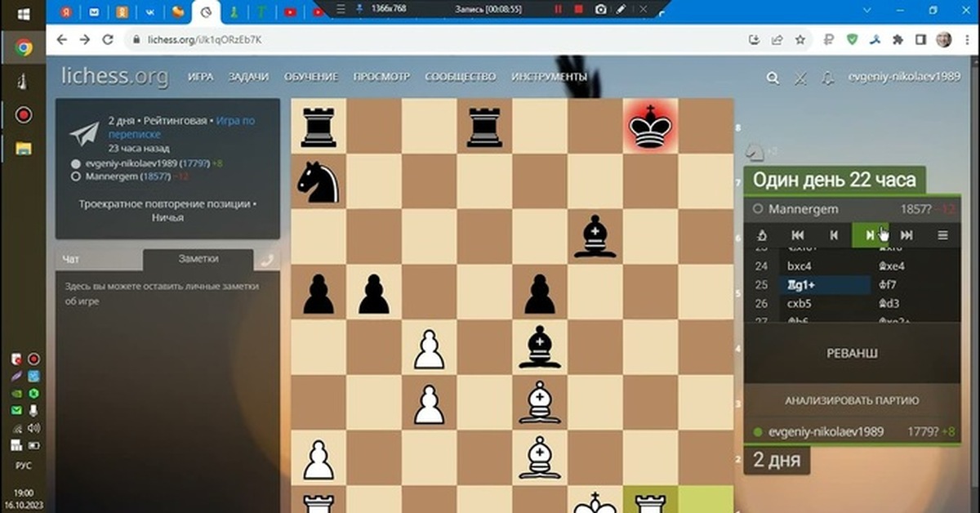Switch to the YouTube browser tab
Screen dimensions: 980x513
point(291,12)
